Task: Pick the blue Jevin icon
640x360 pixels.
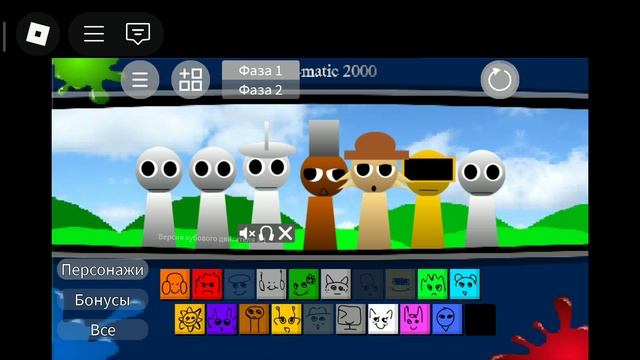Action: tap(447, 319)
